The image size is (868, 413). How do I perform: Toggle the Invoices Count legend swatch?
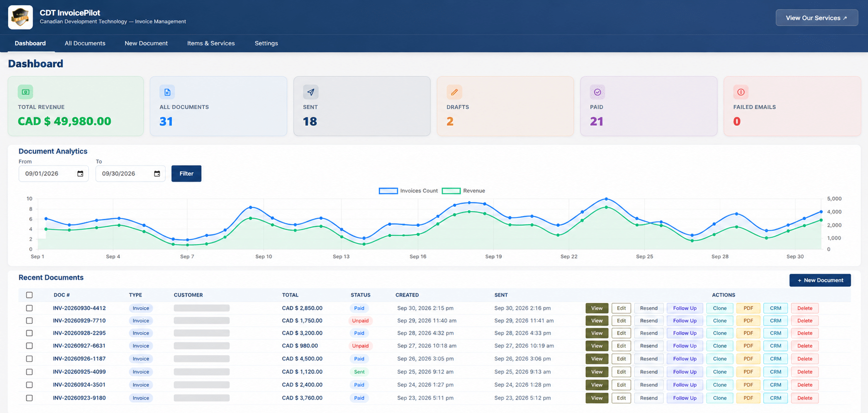388,191
